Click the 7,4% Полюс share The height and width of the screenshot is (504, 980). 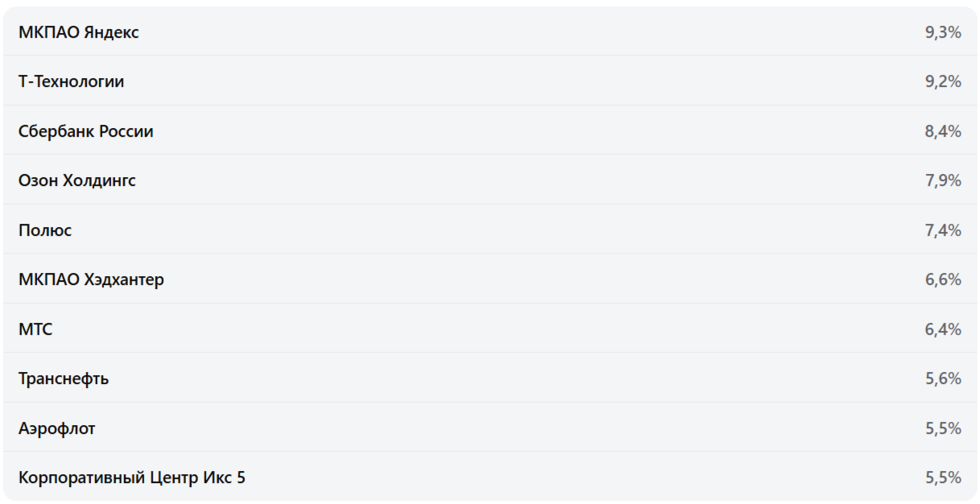click(x=943, y=230)
